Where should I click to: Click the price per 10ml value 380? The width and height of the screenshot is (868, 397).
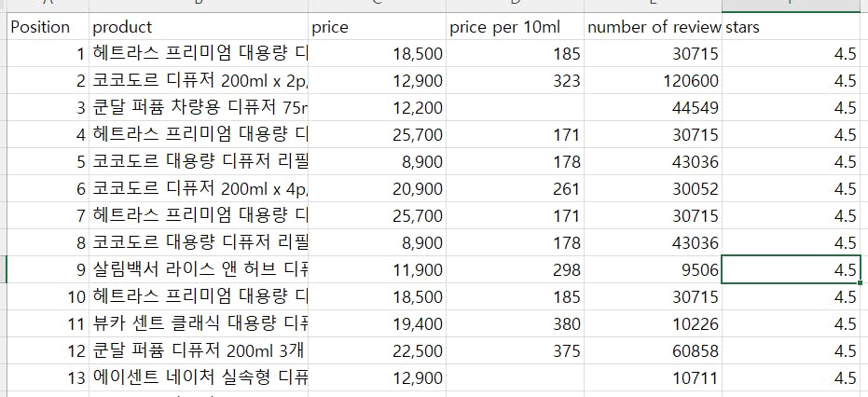click(x=515, y=324)
